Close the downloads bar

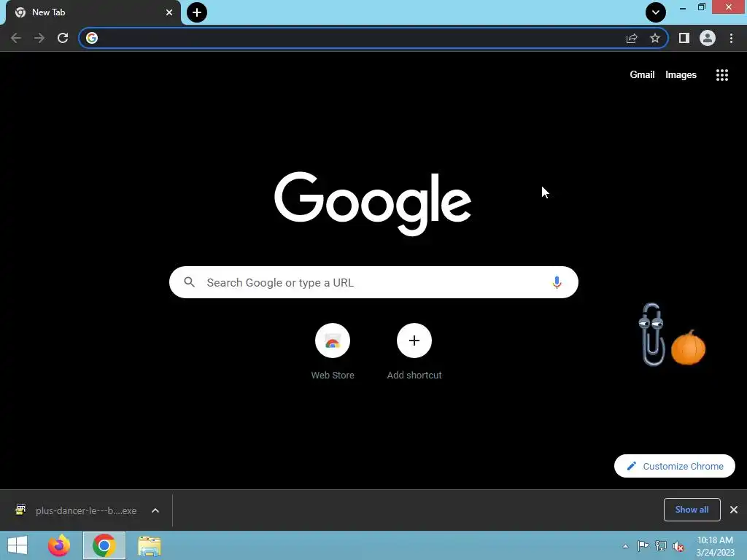click(734, 510)
